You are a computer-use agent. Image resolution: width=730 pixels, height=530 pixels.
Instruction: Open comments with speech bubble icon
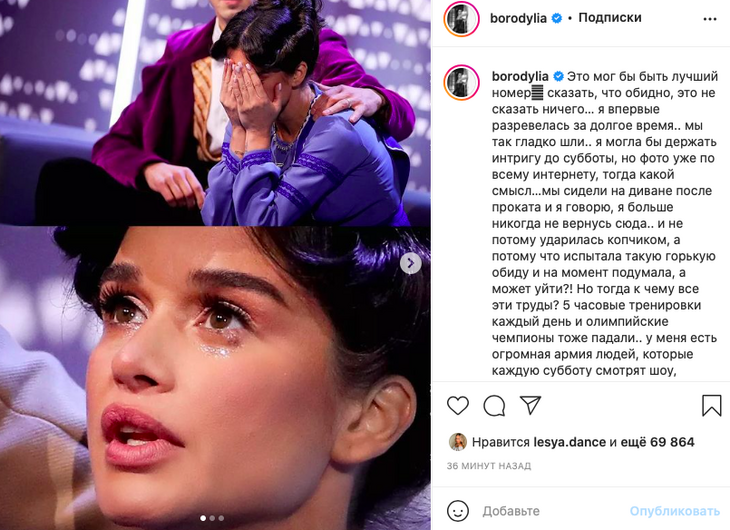(494, 405)
